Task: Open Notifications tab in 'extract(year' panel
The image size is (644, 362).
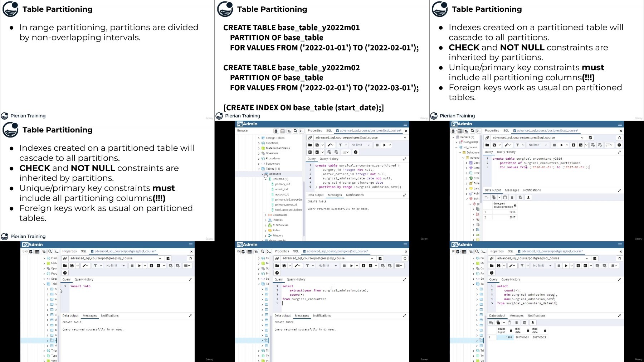Action: pyautogui.click(x=322, y=316)
